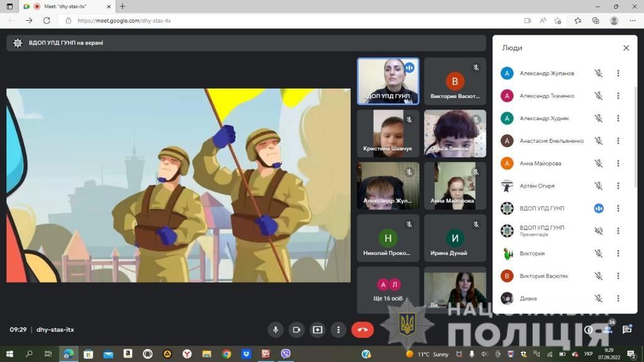Select Виктория cactus avatar in list
644x362 pixels.
pos(507,254)
